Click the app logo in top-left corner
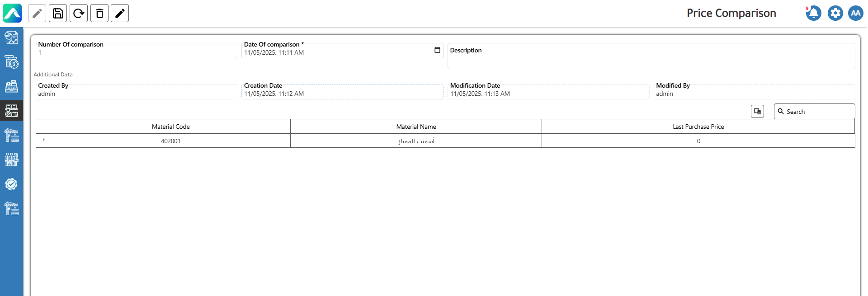The image size is (868, 296). 12,13
